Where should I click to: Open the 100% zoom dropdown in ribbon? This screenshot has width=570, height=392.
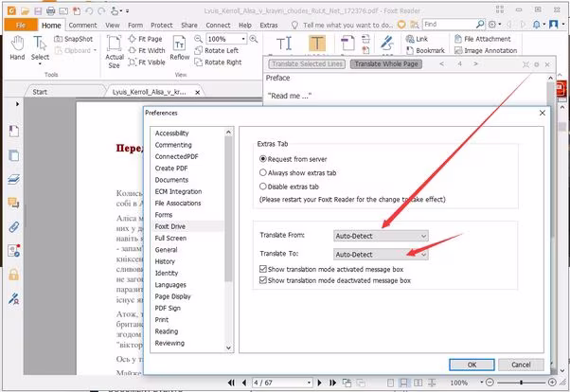[243, 39]
